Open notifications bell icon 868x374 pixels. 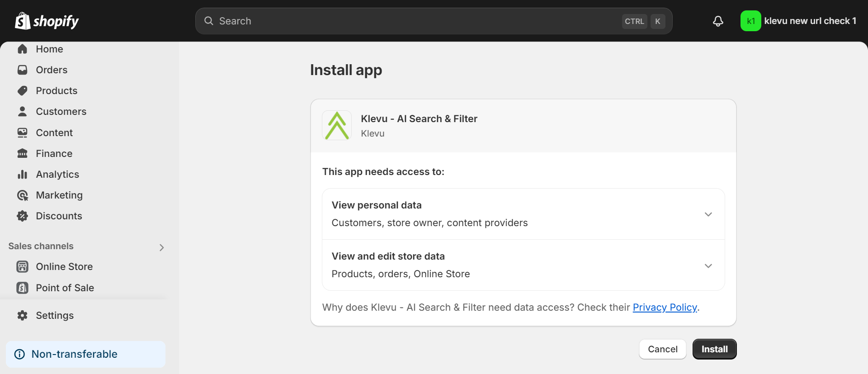coord(718,21)
